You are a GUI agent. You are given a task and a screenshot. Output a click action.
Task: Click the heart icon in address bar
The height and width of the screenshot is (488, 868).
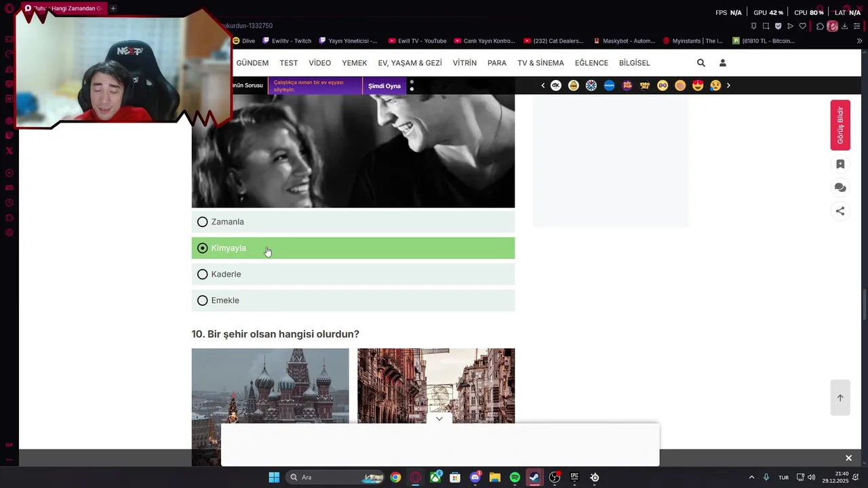pos(803,26)
